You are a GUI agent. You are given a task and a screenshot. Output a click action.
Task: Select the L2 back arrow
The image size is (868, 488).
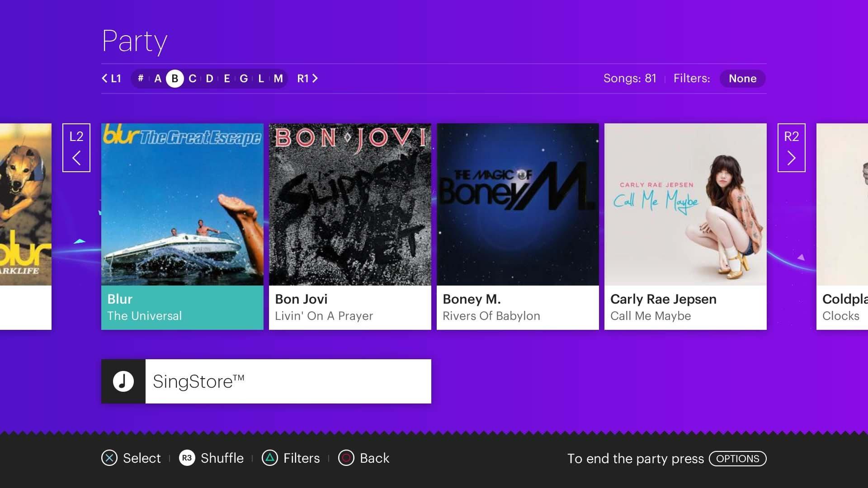(x=76, y=147)
